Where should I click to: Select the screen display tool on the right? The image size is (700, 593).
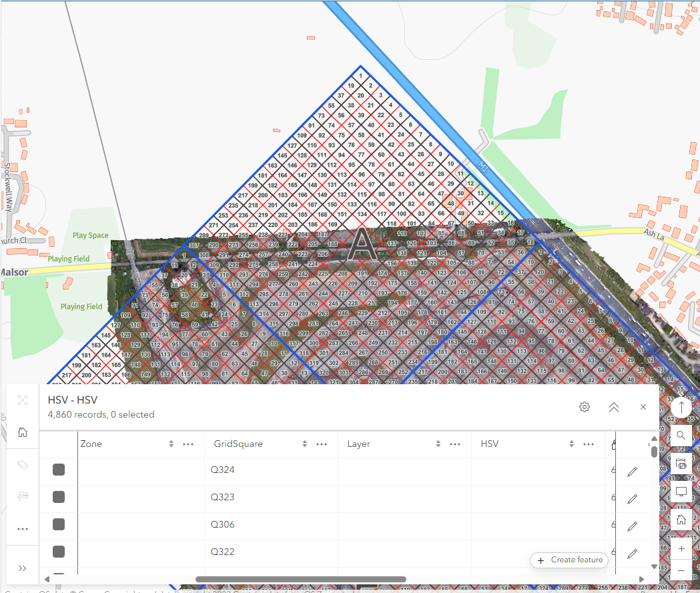tap(681, 492)
